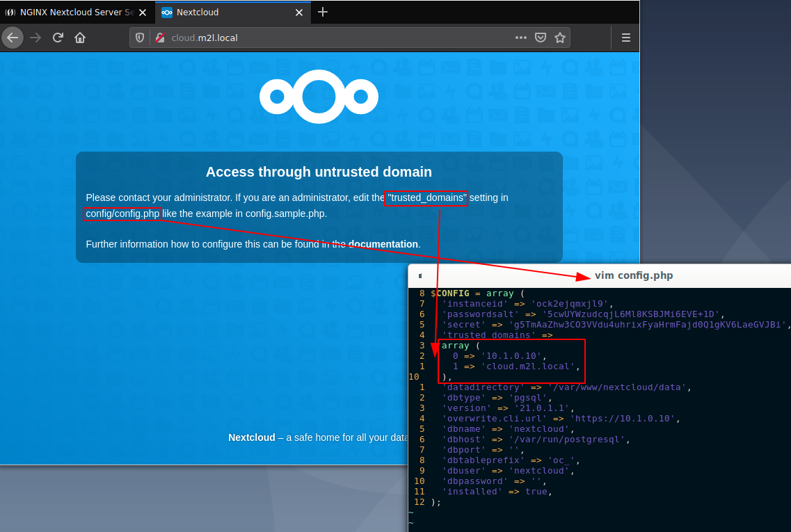Viewport: 791px width, 532px height.
Task: Bookmark this page with the star
Action: (560, 38)
